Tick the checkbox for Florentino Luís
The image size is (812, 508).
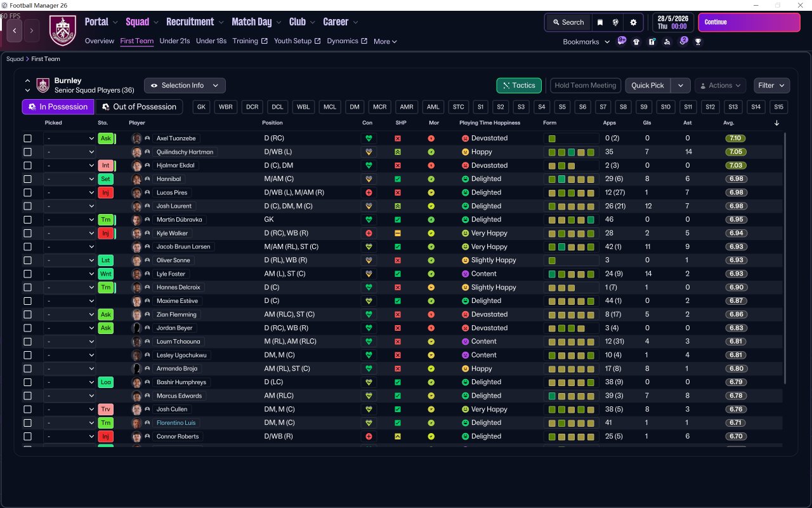[27, 423]
